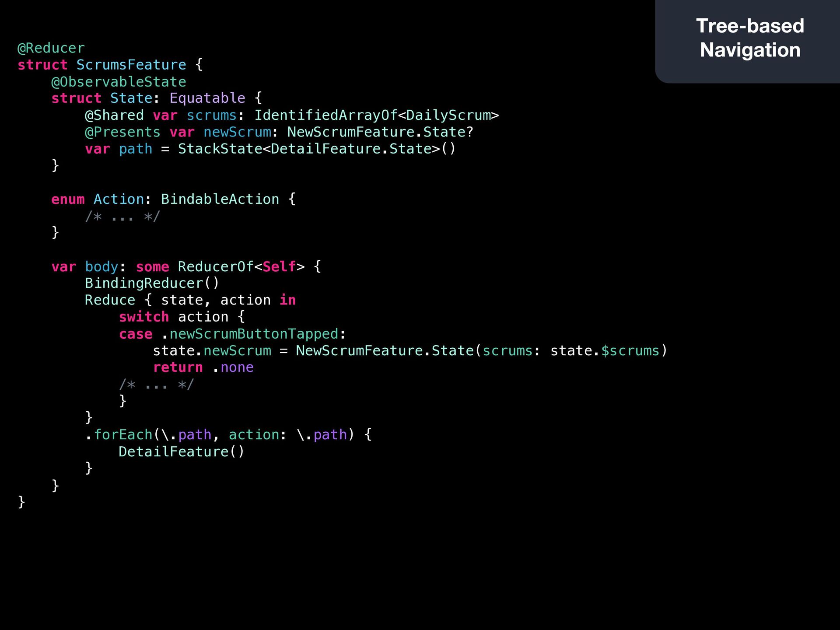Click ReducerOf<Self> return type
This screenshot has width=840, height=630.
pyautogui.click(x=241, y=267)
